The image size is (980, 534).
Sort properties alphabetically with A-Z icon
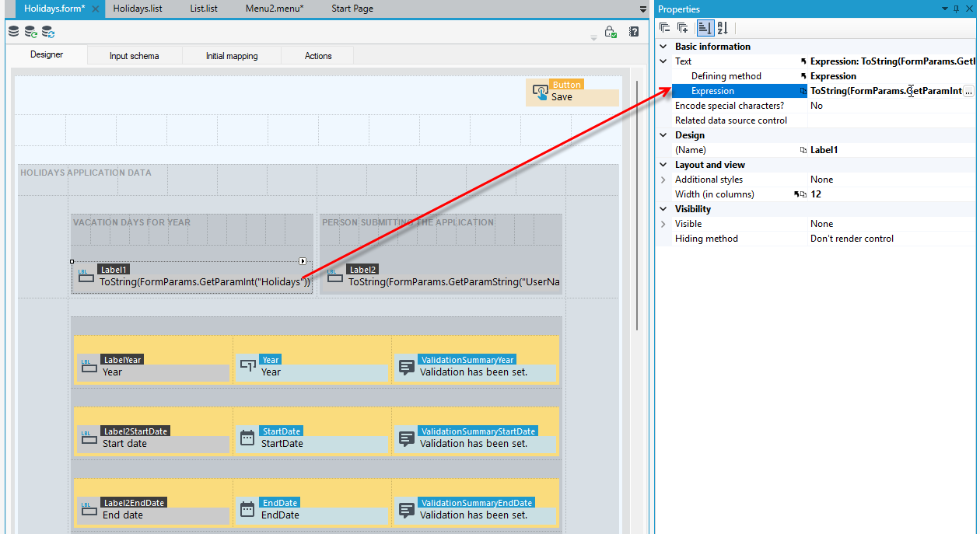722,28
